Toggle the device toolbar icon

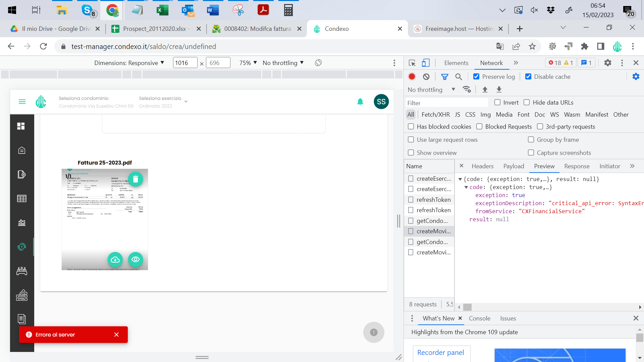(426, 63)
